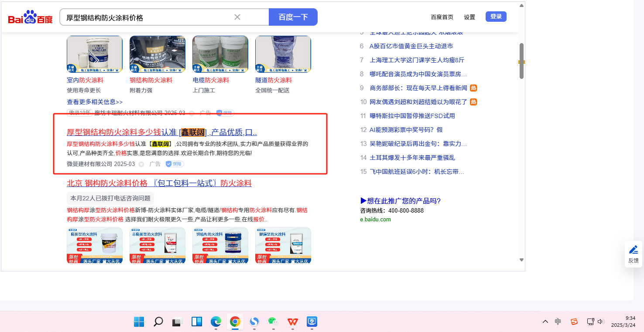The image size is (644, 332).
Task: Click the 电缆防火涂料 link
Action: (x=211, y=80)
